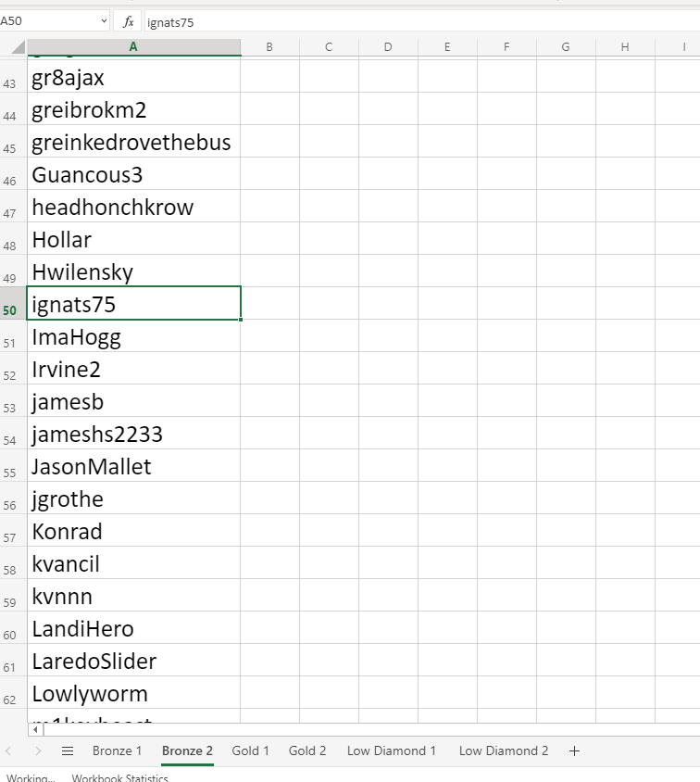Go to Low Diamond 1 sheet
The image size is (700, 782).
pos(391,750)
